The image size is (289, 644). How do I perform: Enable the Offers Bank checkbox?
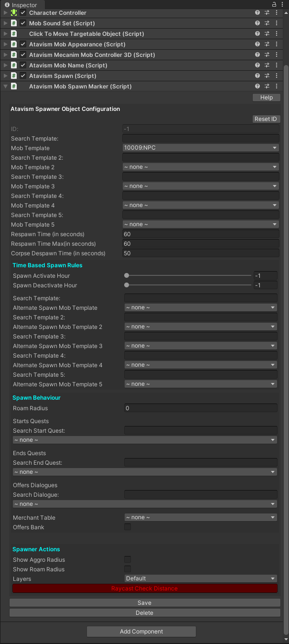[128, 527]
